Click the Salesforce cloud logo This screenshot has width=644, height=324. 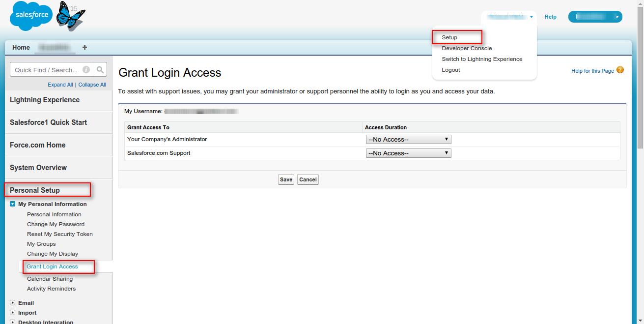click(32, 16)
